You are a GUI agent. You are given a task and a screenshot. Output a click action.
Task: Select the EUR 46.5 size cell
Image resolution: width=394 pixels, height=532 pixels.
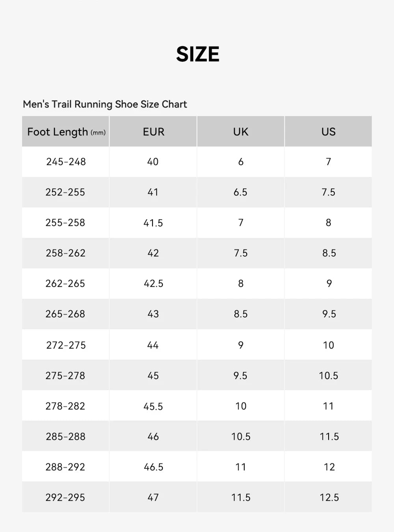coord(153,467)
